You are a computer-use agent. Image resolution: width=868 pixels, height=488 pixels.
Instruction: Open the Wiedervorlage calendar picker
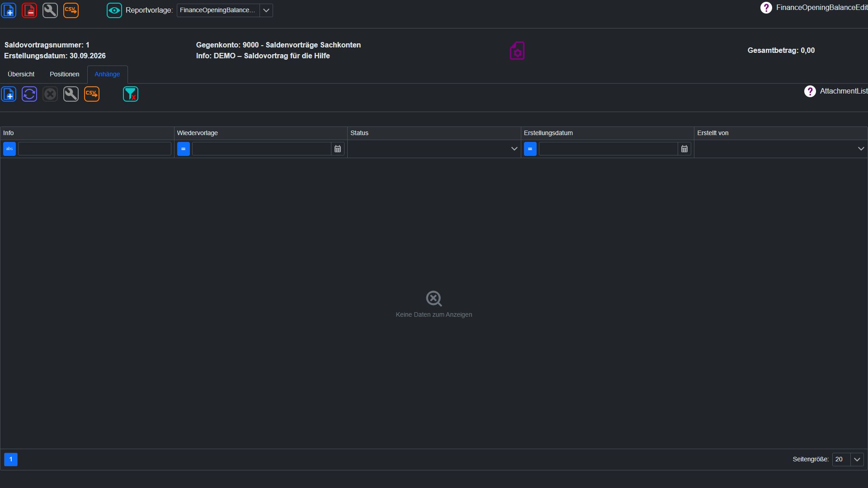[x=338, y=149]
